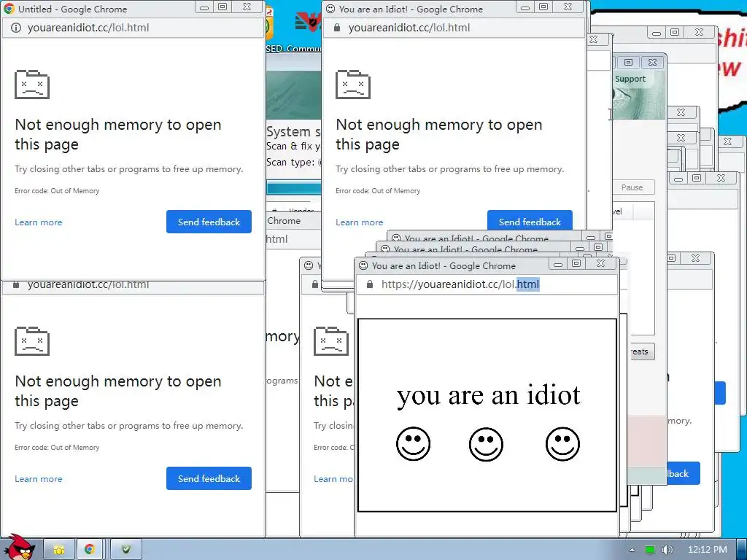Click smiley favicon of window with highlighted html URL
The image size is (747, 560).
[363, 265]
